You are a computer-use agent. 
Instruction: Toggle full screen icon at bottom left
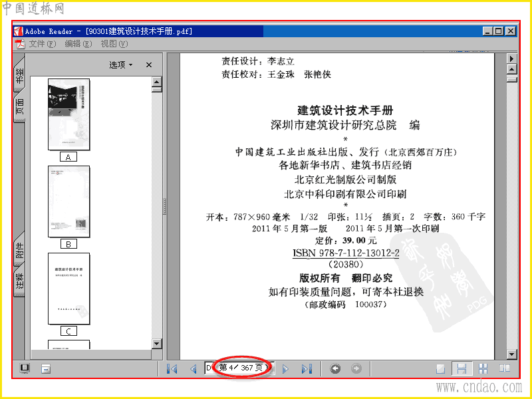[25, 368]
